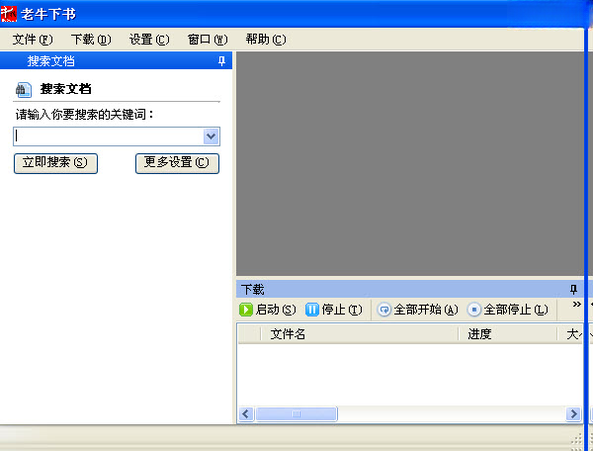593x451 pixels.
Task: Click the 立即搜索(S) button
Action: (x=56, y=163)
